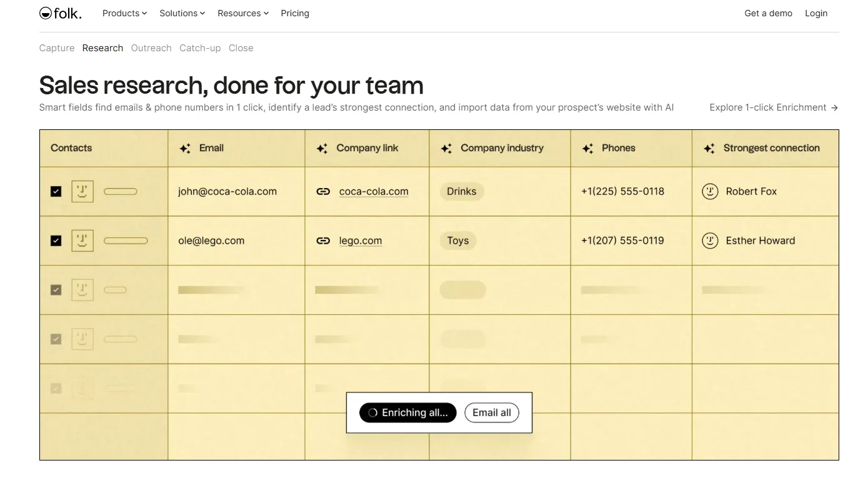Click Get a demo link

point(768,13)
